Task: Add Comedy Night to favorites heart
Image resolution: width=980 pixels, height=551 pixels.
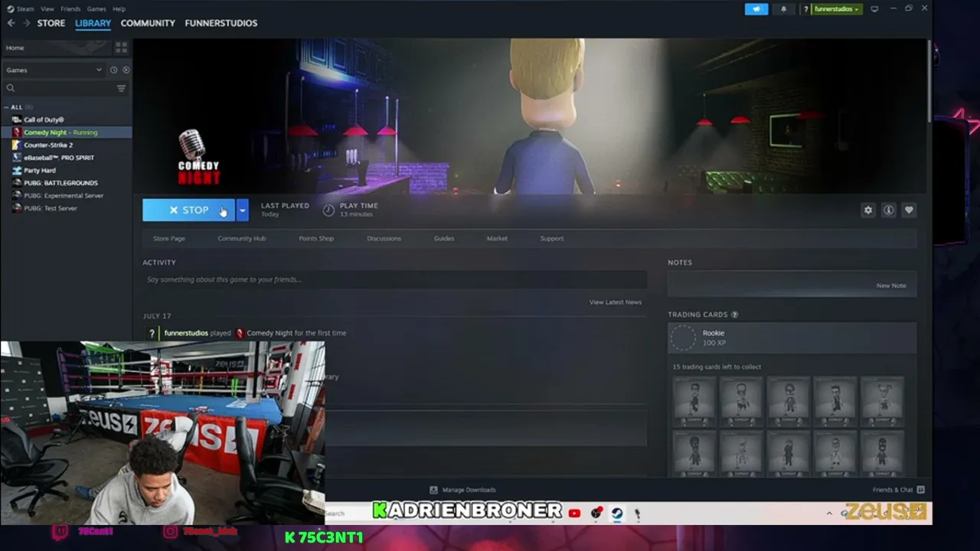Action: click(909, 210)
